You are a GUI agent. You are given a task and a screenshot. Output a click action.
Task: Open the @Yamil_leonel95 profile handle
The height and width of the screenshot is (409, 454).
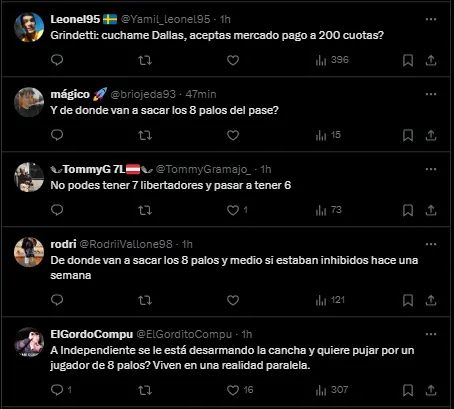[x=165, y=19]
